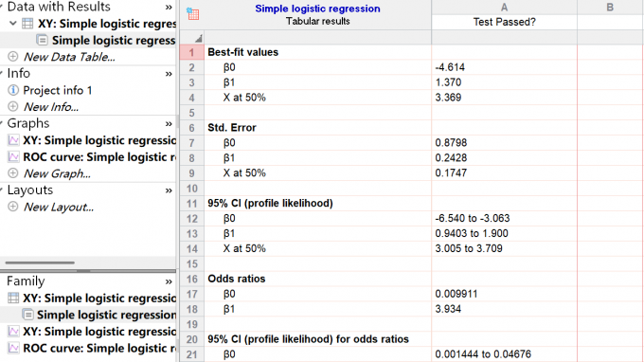Select row header 11

point(192,204)
